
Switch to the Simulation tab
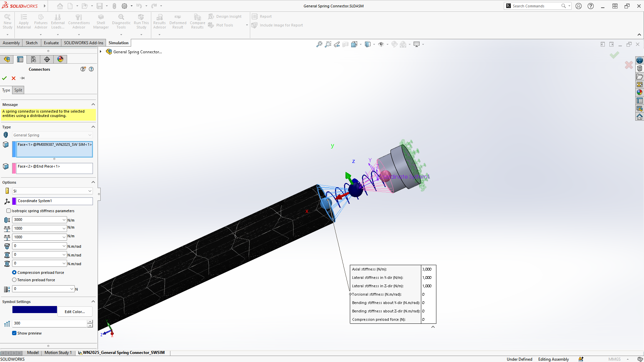pyautogui.click(x=118, y=43)
